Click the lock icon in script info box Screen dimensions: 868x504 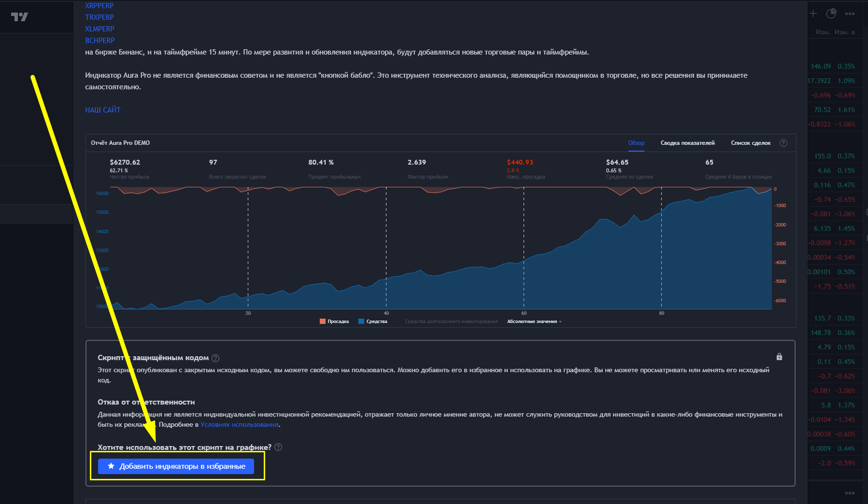click(x=779, y=357)
